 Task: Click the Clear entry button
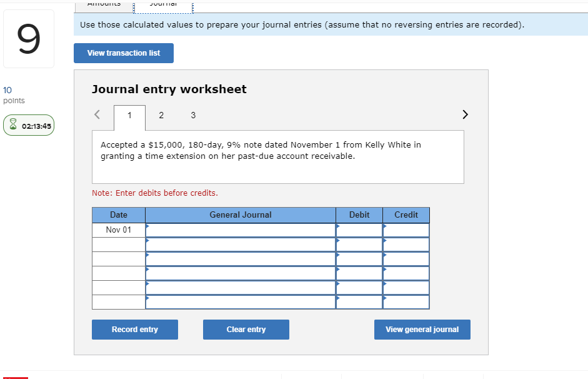[x=246, y=330]
